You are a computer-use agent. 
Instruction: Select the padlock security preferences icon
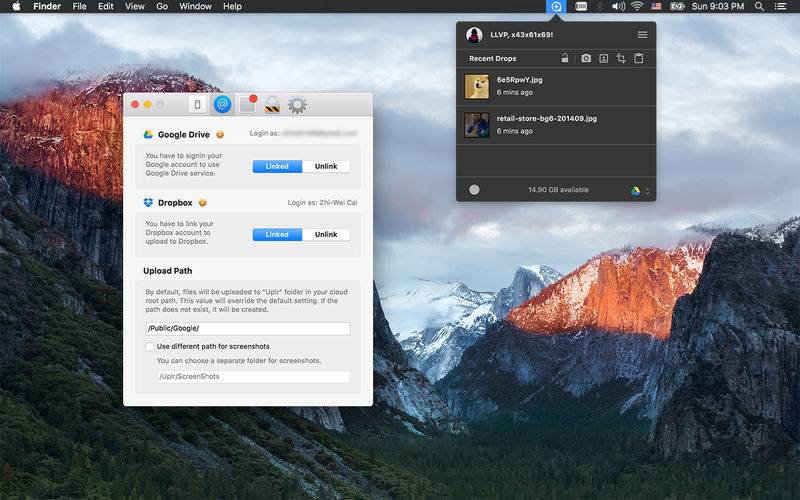click(272, 105)
